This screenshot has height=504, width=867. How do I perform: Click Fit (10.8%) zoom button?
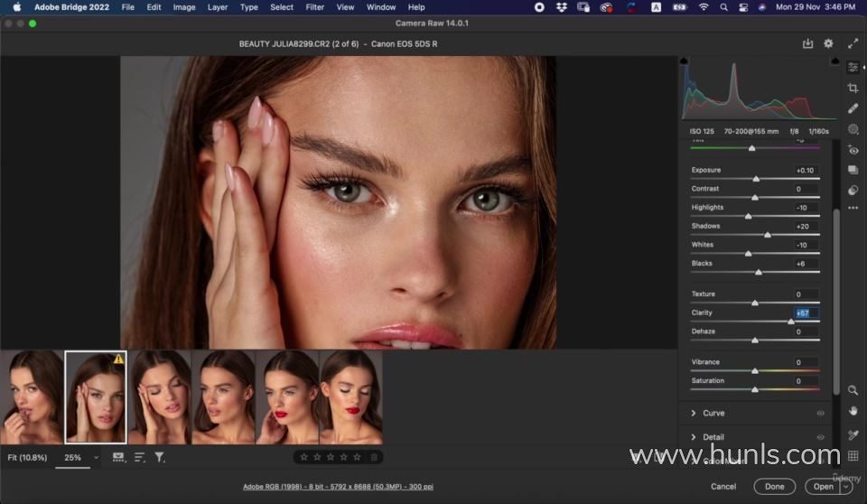(27, 458)
